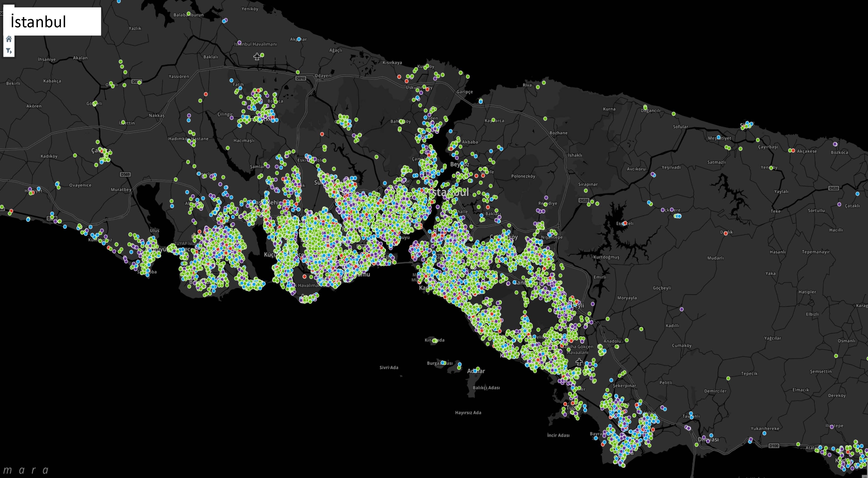
Task: Click the Sabiha Gökçen airport airplane symbol
Action: 579,362
